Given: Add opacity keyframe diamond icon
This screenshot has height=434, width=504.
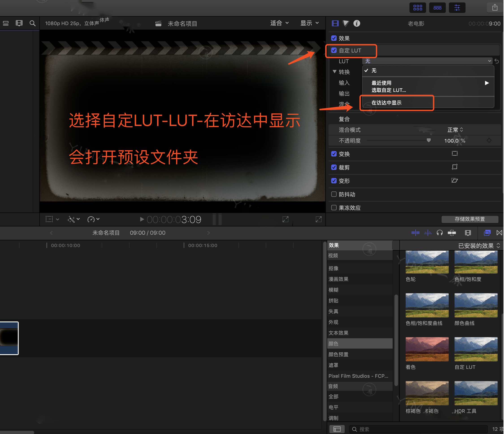Looking at the screenshot, I should pyautogui.click(x=489, y=140).
